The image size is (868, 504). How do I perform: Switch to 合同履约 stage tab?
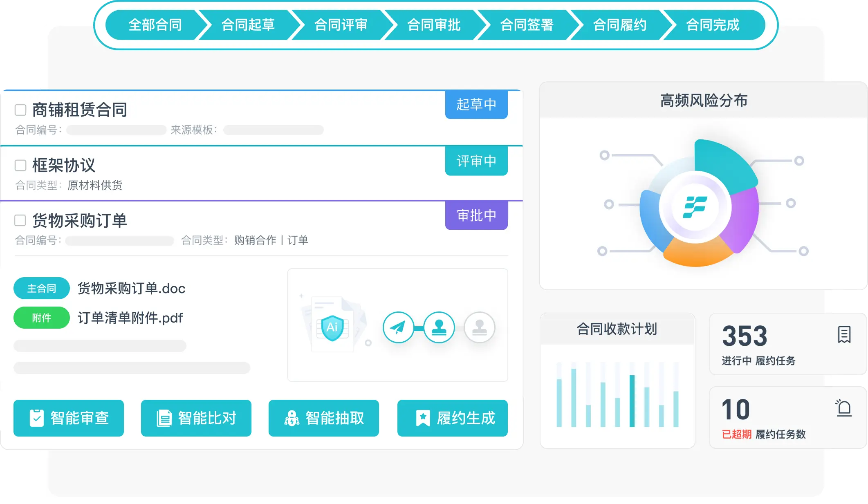click(x=620, y=25)
